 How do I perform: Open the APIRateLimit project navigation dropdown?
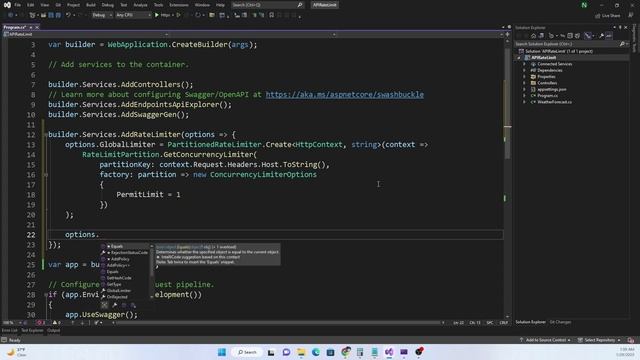(x=86, y=35)
